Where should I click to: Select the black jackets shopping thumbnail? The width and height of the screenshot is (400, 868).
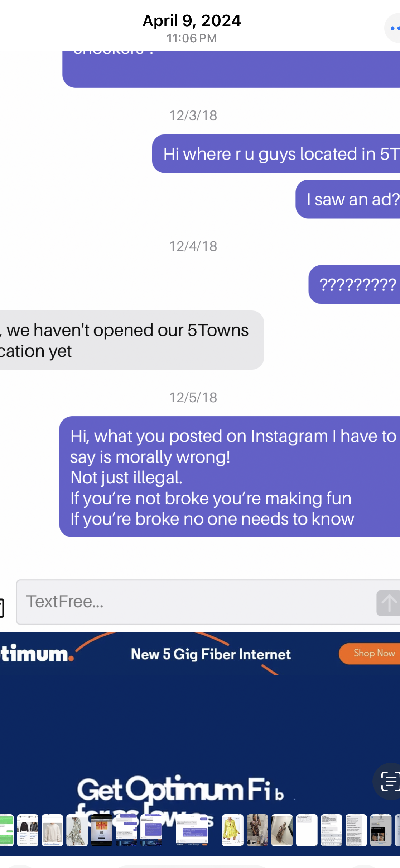point(28,830)
